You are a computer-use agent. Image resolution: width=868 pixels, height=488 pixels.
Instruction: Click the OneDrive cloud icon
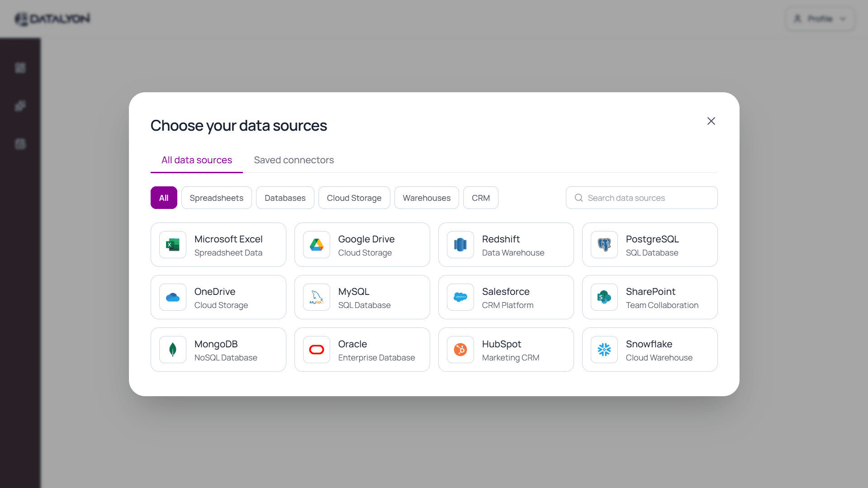tap(173, 297)
